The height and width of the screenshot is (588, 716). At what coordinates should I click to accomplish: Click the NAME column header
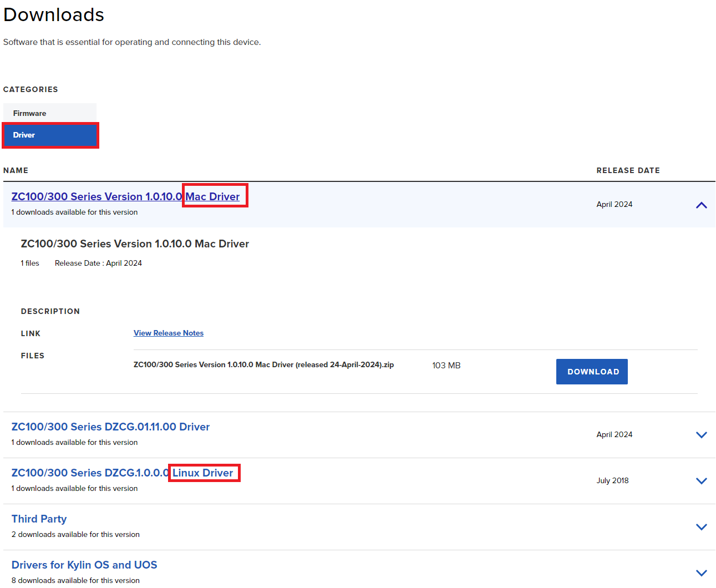click(16, 170)
